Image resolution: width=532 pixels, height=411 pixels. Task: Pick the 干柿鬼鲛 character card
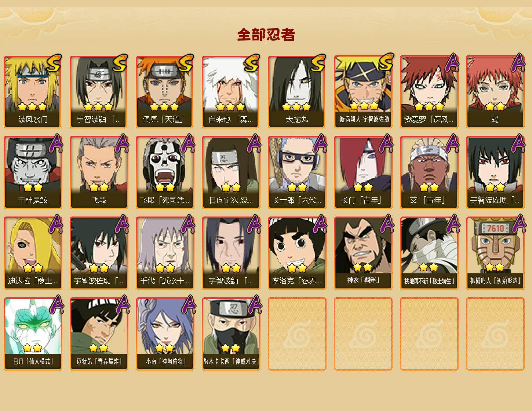click(33, 172)
